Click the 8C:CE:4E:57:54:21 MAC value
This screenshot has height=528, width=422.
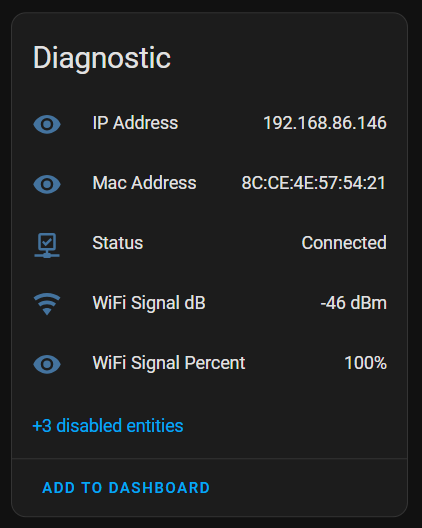[x=314, y=183]
